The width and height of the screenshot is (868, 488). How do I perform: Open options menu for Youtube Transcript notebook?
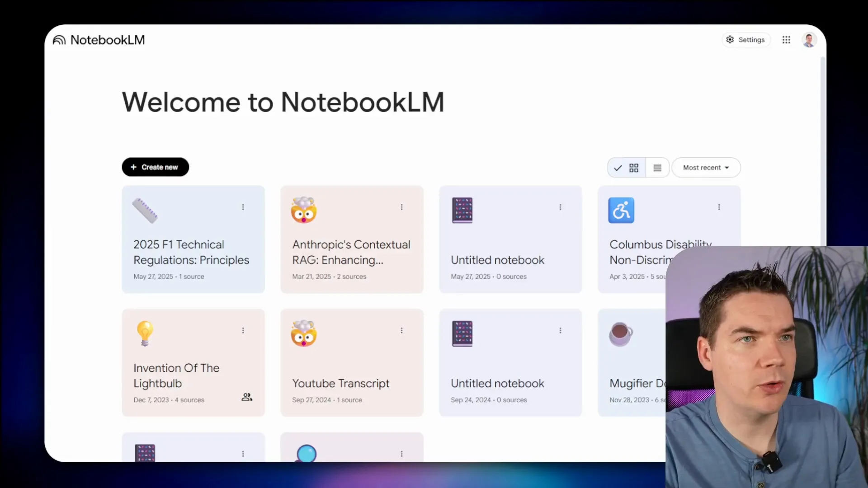401,330
